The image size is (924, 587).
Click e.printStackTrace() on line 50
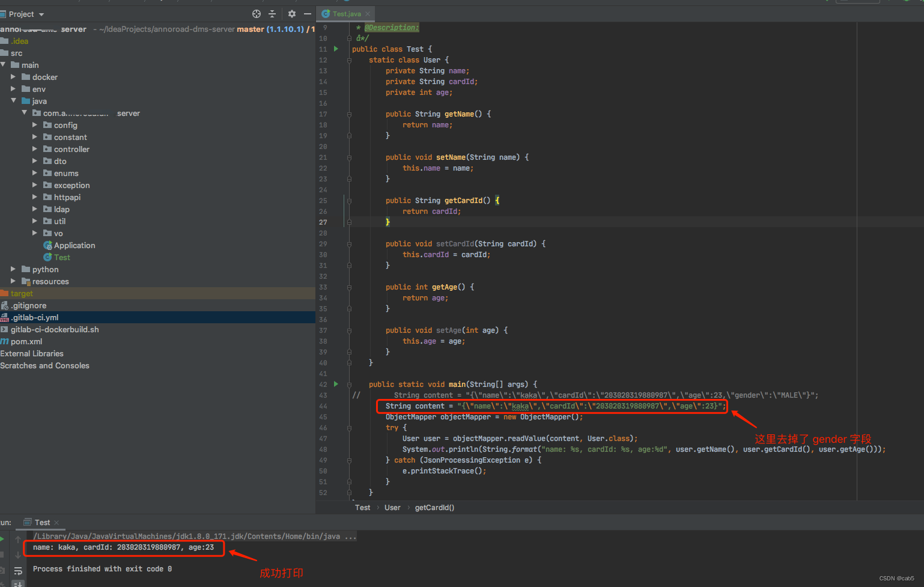coord(444,471)
